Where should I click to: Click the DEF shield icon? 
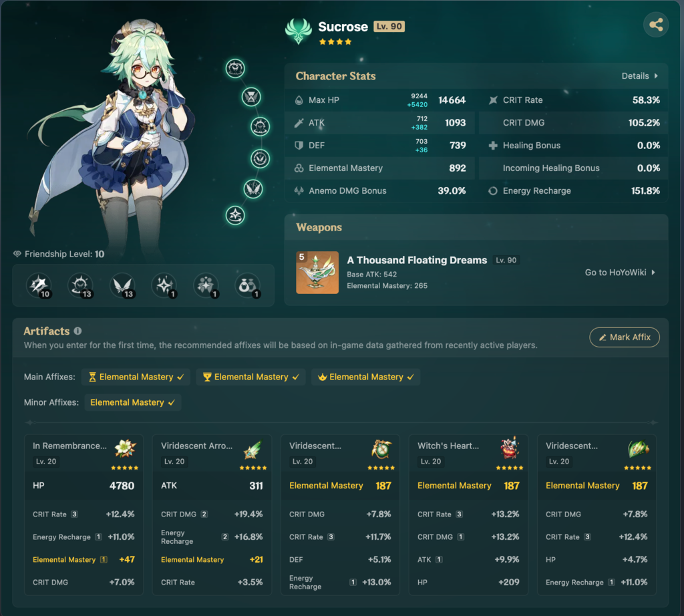(299, 146)
